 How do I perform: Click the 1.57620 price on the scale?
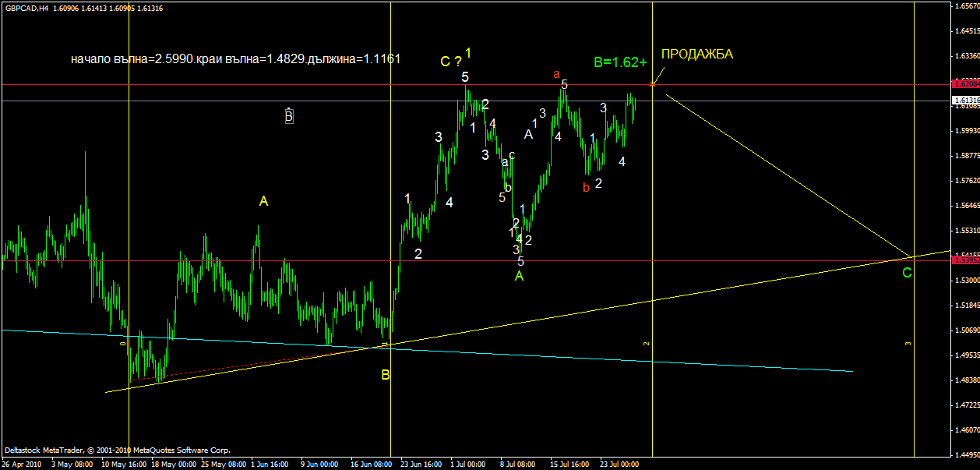[x=968, y=181]
